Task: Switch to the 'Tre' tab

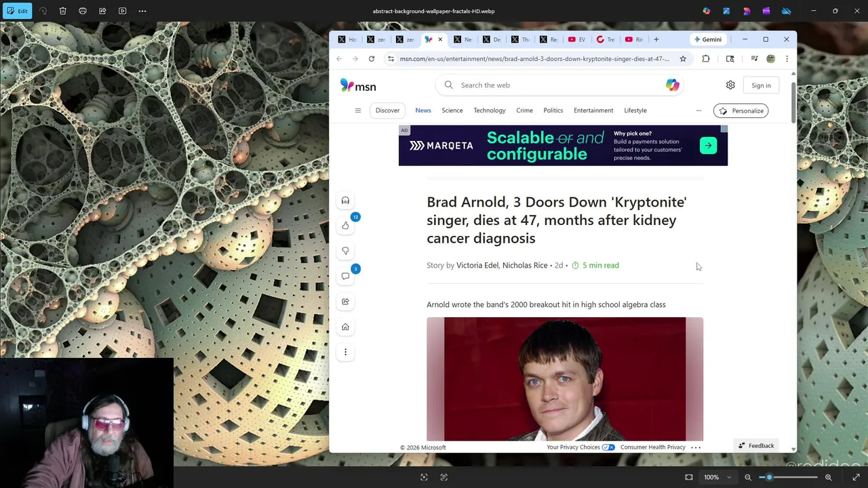Action: (606, 39)
